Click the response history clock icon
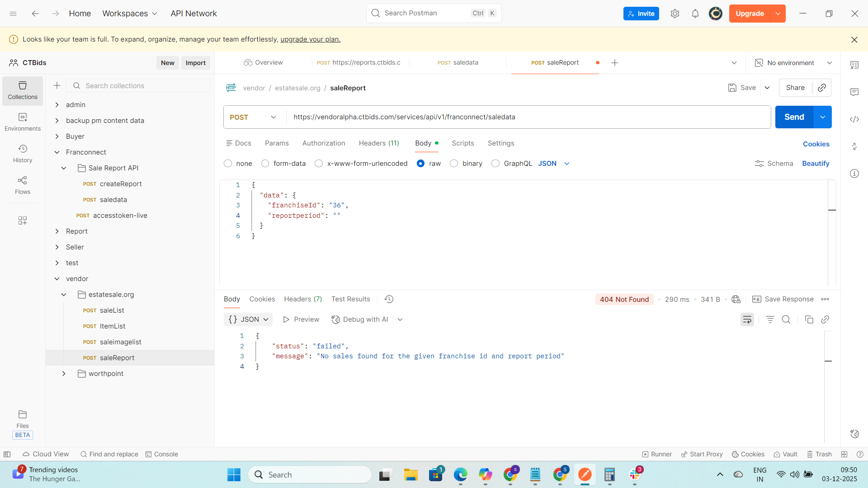Image resolution: width=868 pixels, height=488 pixels. 389,299
